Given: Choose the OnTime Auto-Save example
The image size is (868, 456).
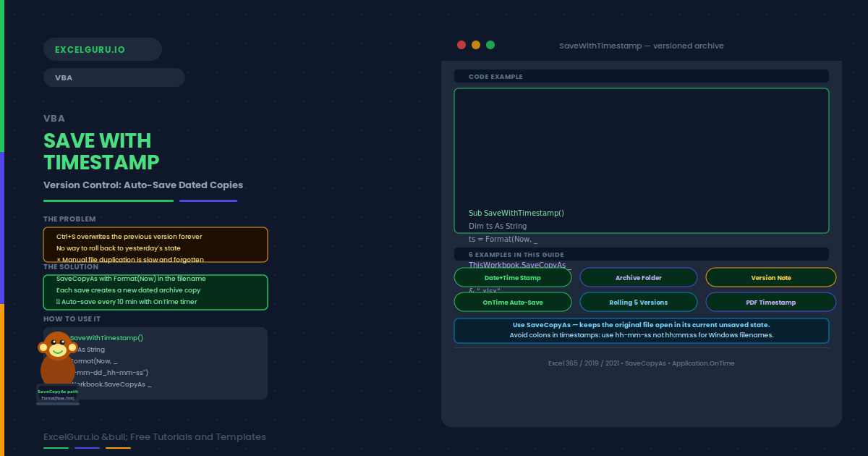Looking at the screenshot, I should [x=513, y=302].
